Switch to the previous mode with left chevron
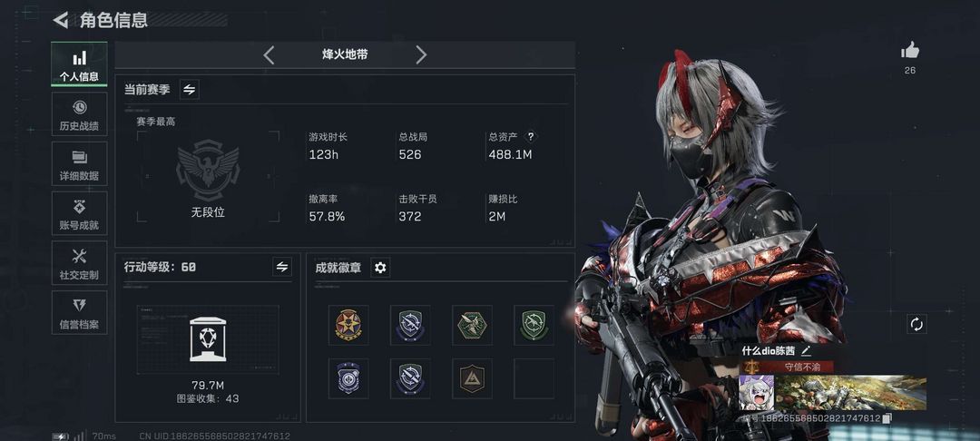Screen dimensions: 980x441 click(x=269, y=55)
